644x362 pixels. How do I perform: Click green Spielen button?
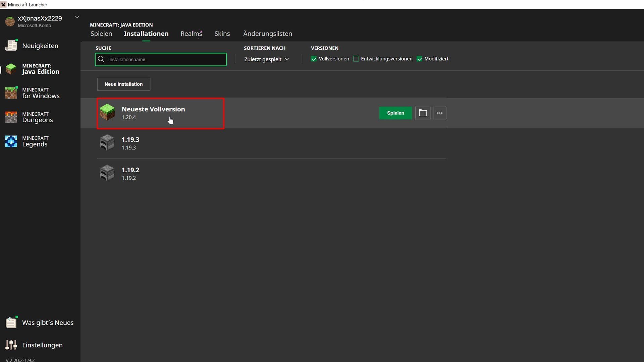[x=395, y=113]
